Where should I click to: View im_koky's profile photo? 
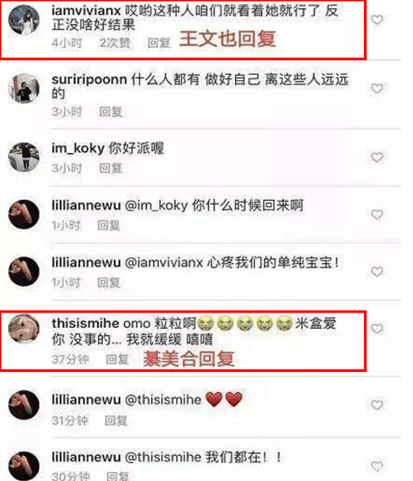[24, 157]
